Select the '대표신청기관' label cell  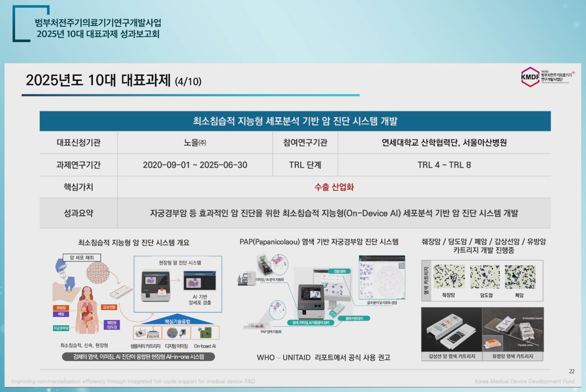[x=79, y=143]
